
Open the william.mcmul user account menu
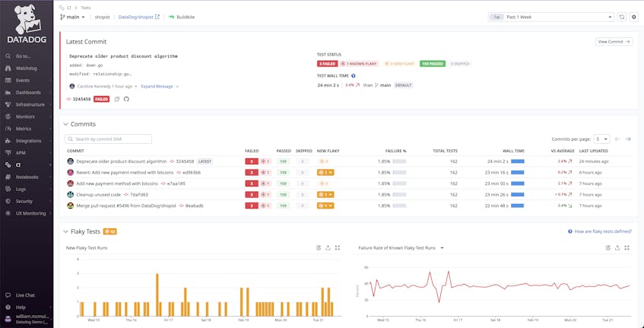click(x=27, y=320)
